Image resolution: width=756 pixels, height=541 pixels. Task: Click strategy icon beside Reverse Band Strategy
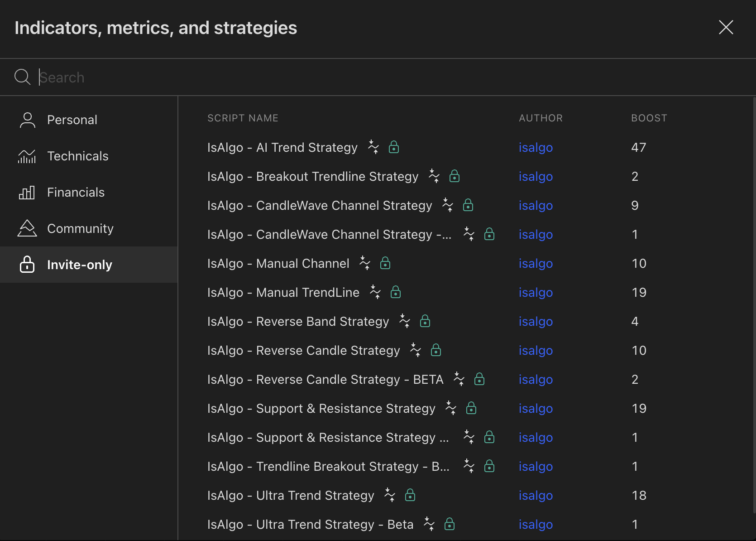click(x=405, y=321)
